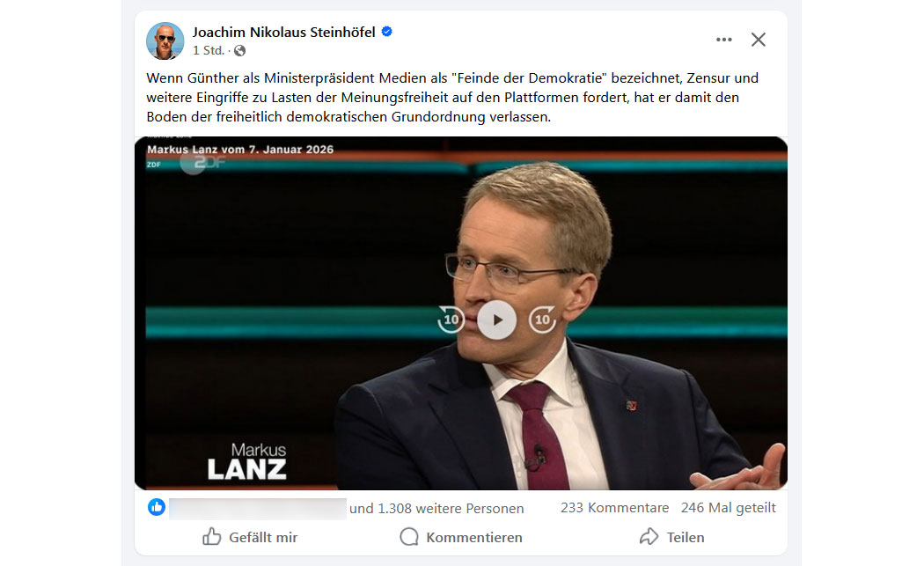
Task: Rewind the video 10 seconds
Action: [x=451, y=320]
